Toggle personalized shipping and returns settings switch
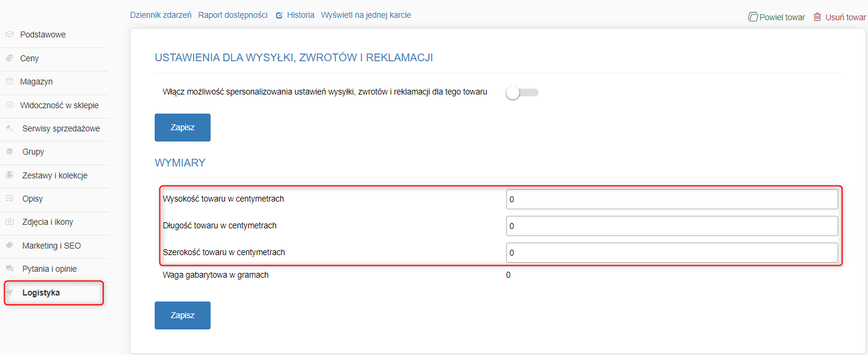The image size is (868, 355). pos(522,92)
